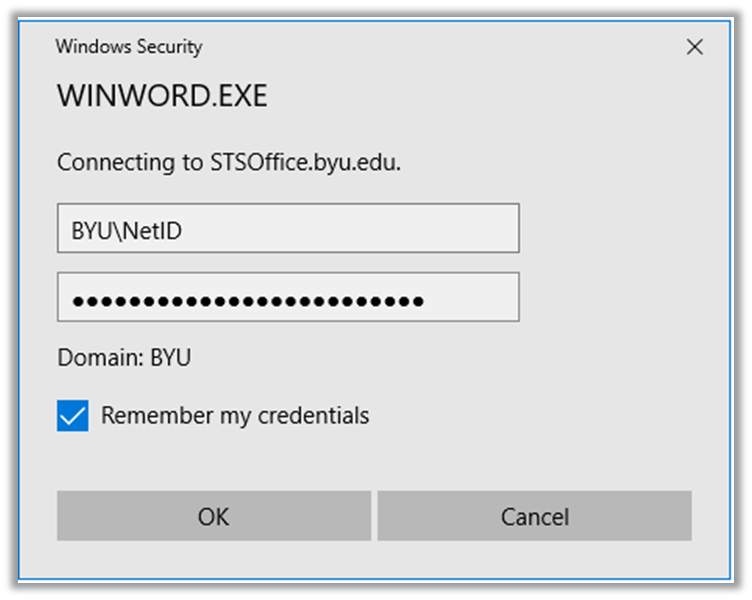Toggle the Remember my credentials checkbox
This screenshot has width=752, height=600.
[x=73, y=416]
